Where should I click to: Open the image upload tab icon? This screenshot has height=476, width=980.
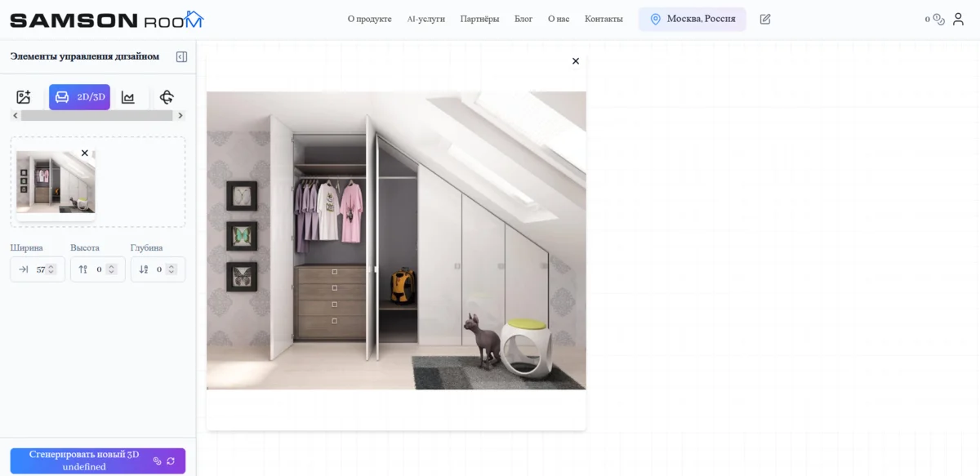point(24,97)
